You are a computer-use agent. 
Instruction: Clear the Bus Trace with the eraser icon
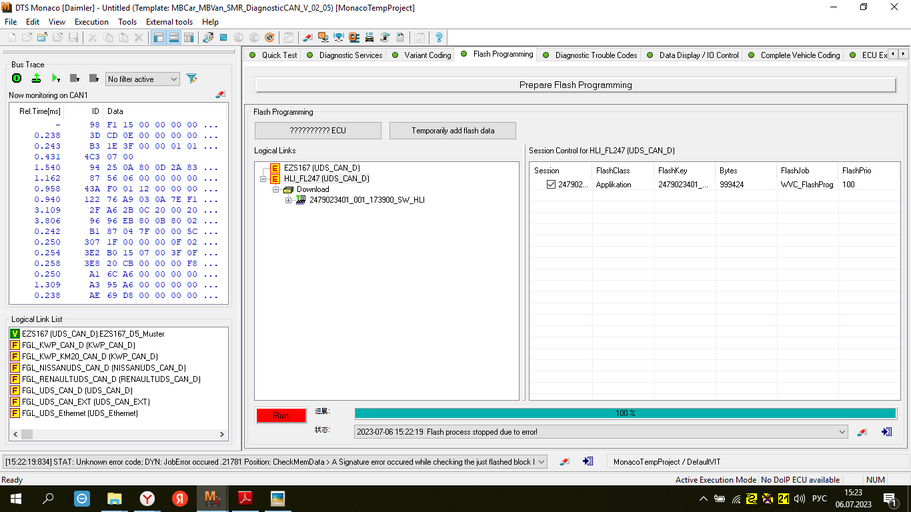tap(220, 95)
